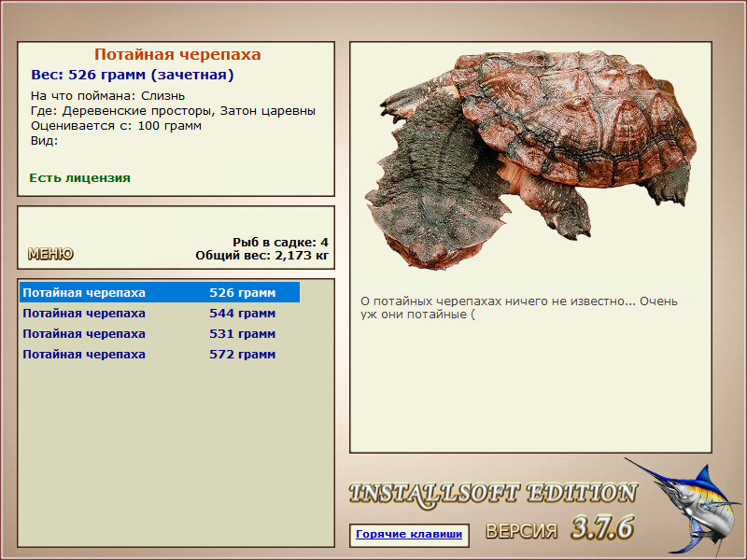Image resolution: width=747 pixels, height=560 pixels.
Task: Click the blue marlin fish icon
Action: coord(686,506)
